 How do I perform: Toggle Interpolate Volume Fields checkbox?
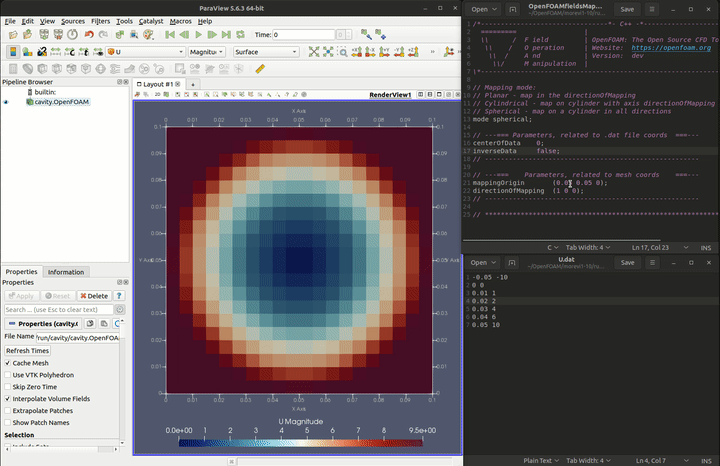(x=7, y=399)
